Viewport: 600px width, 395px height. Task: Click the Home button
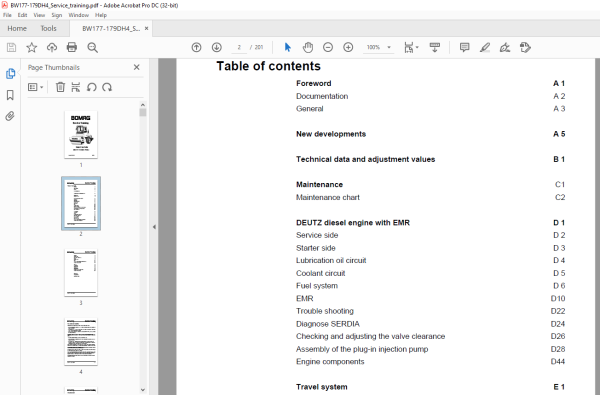click(x=17, y=28)
